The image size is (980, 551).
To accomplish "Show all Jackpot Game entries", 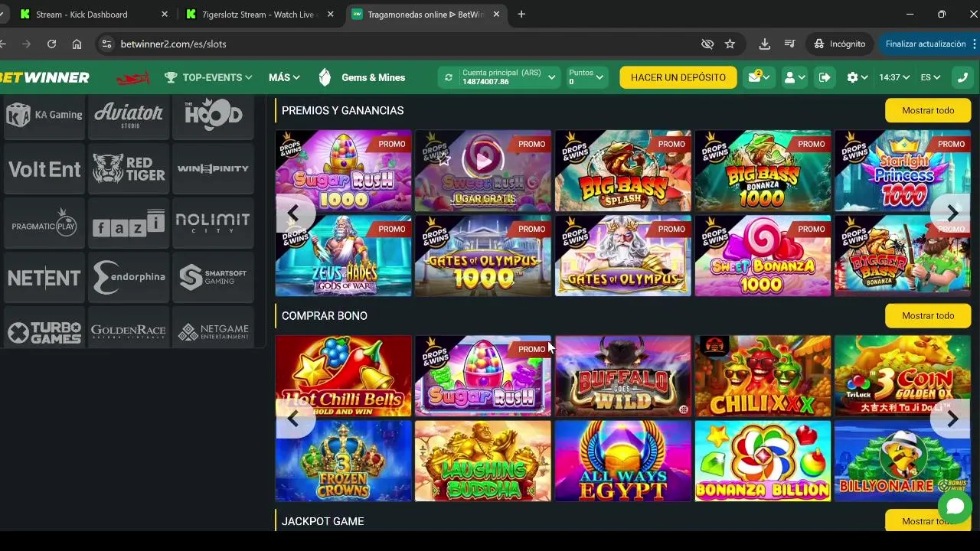I will coord(928,520).
